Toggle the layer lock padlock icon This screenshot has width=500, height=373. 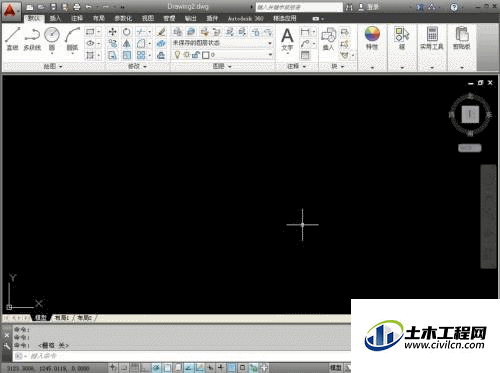pyautogui.click(x=196, y=55)
